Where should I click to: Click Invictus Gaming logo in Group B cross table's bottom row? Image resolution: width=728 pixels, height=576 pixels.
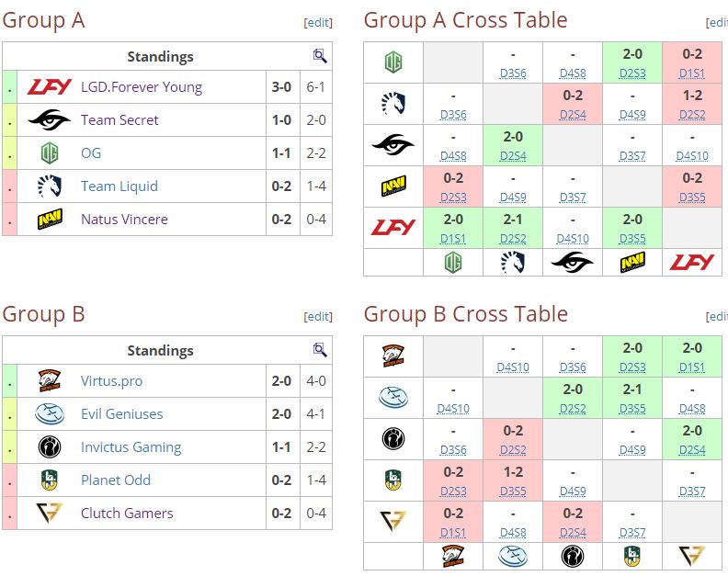(572, 556)
